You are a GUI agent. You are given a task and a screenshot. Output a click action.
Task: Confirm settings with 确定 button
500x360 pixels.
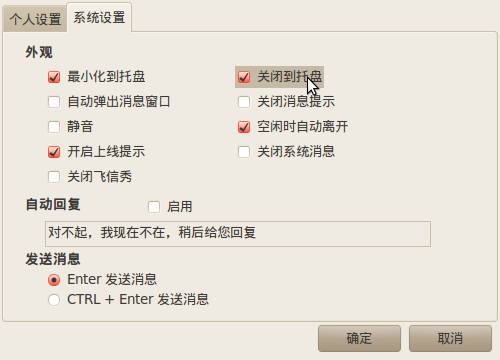coord(359,338)
